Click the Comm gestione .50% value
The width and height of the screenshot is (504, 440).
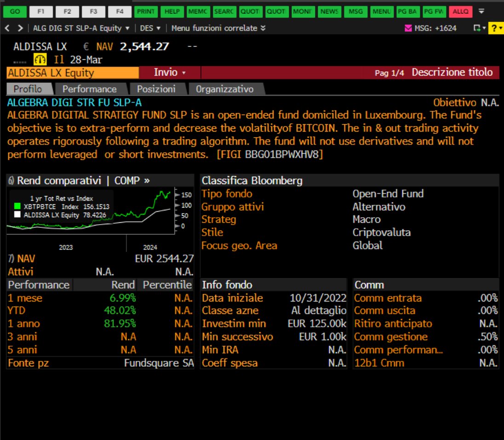tap(487, 337)
